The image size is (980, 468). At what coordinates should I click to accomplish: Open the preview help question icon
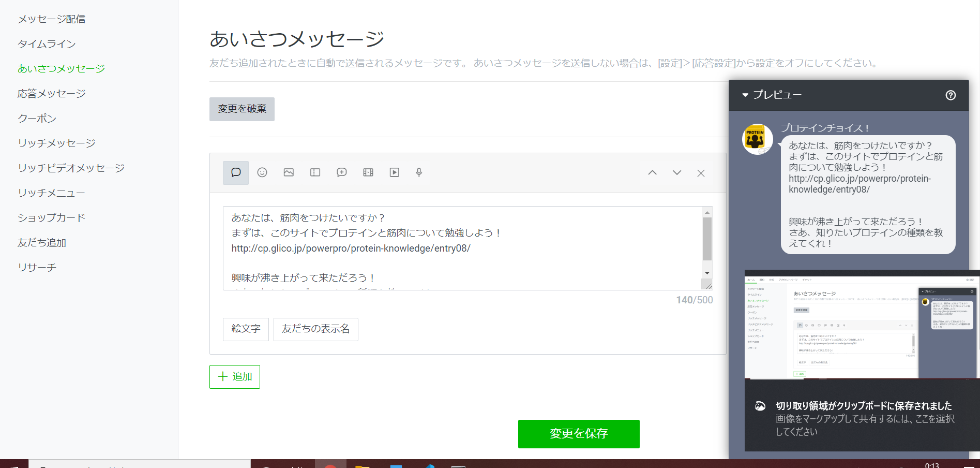[x=951, y=95]
